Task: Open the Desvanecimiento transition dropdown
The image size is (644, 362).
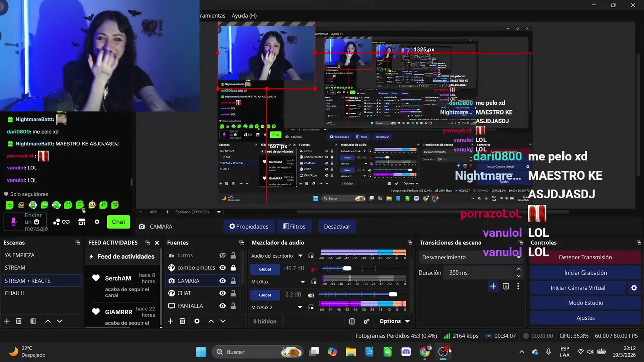Action: [471, 257]
